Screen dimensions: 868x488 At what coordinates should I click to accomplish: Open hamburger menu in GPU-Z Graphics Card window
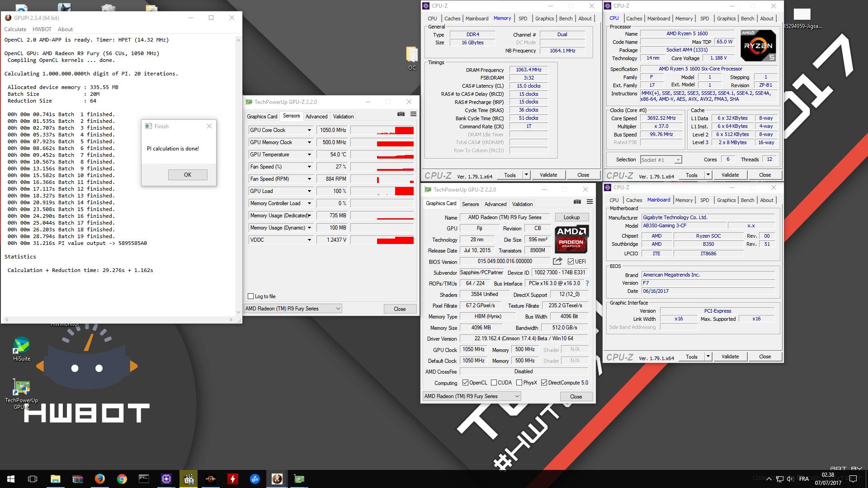pos(590,202)
